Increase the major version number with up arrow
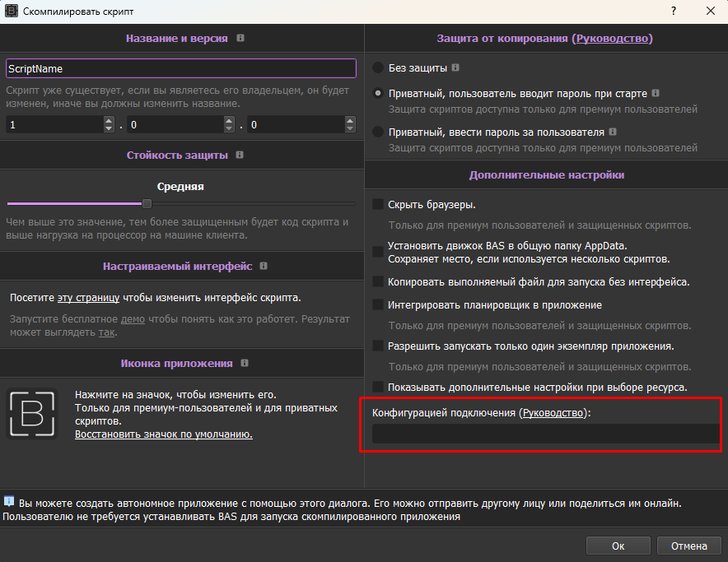This screenshot has width=728, height=562. pyautogui.click(x=109, y=121)
